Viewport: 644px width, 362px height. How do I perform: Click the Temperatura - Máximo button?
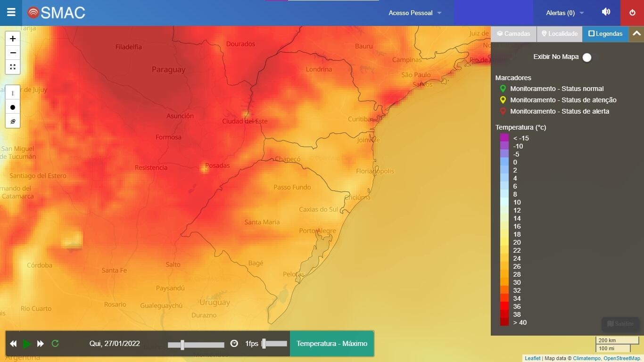coord(332,344)
